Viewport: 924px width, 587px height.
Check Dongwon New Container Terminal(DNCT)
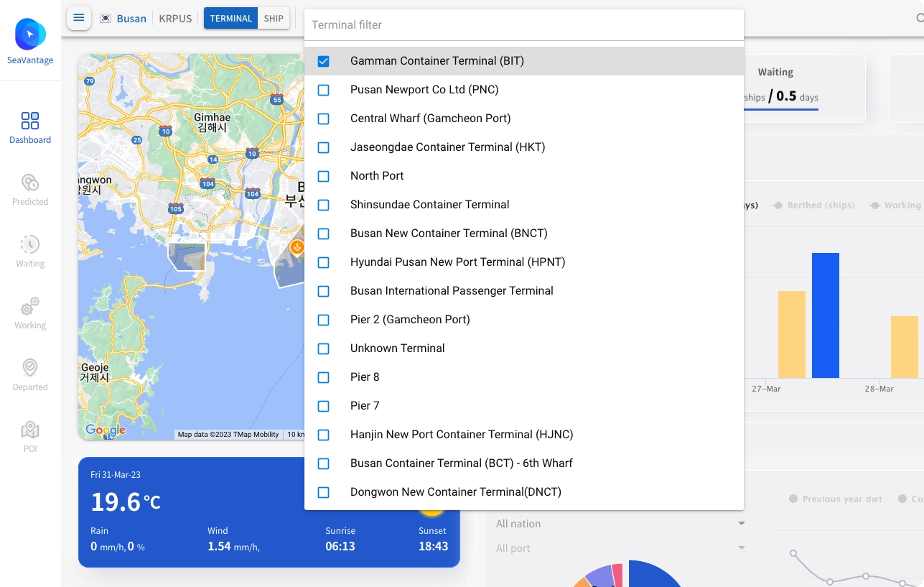(324, 492)
